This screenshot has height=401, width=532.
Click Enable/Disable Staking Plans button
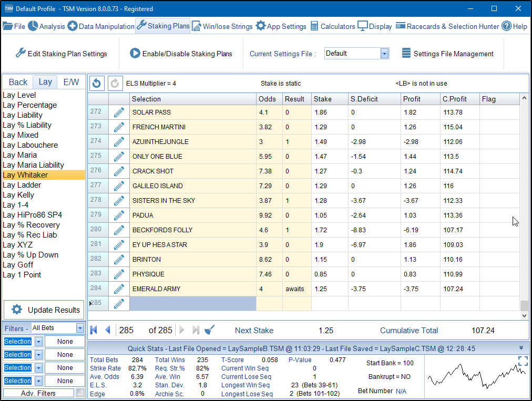(181, 54)
